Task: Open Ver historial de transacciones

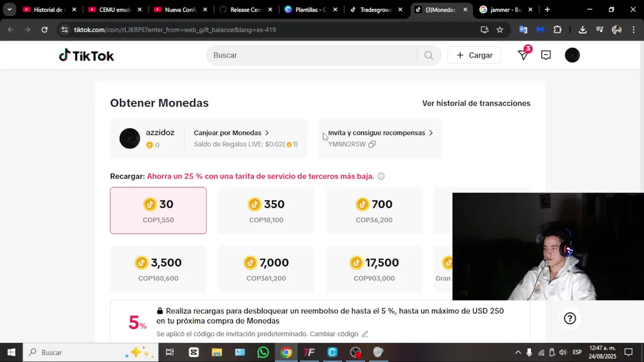Action: [476, 103]
